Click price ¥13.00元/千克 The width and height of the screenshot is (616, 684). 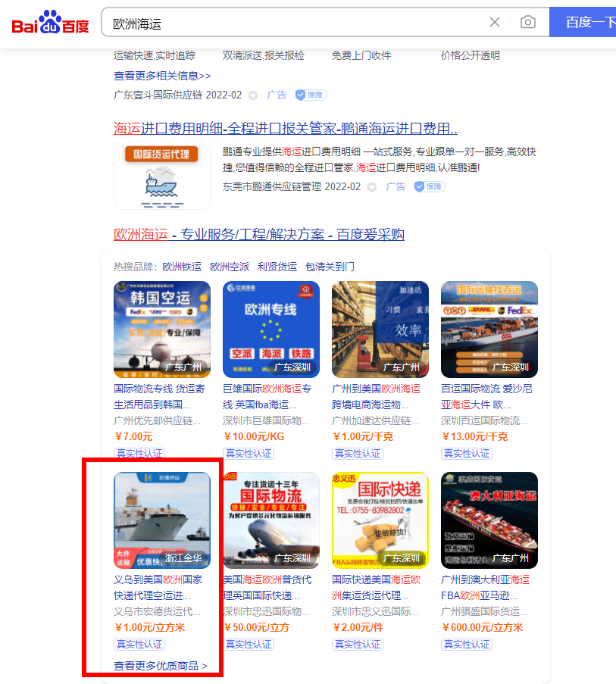click(474, 436)
